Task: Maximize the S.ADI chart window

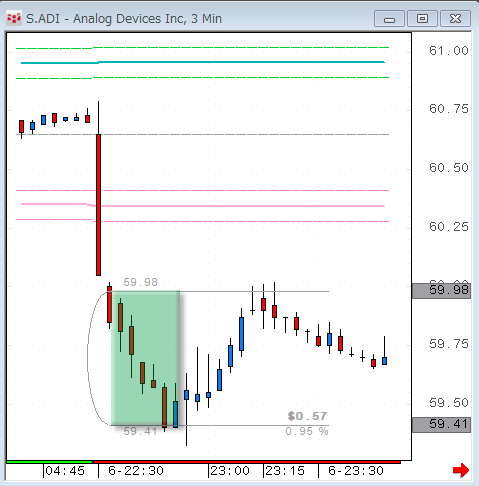Action: pos(422,19)
